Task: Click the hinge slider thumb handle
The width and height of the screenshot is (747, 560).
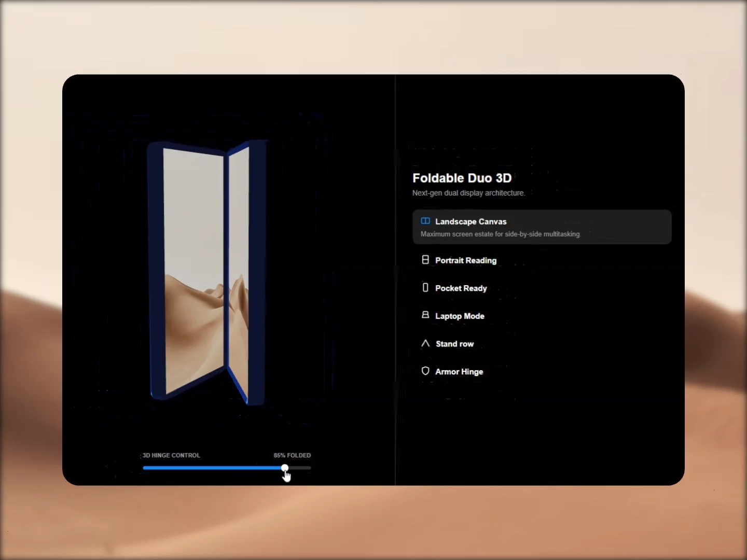Action: (x=285, y=468)
